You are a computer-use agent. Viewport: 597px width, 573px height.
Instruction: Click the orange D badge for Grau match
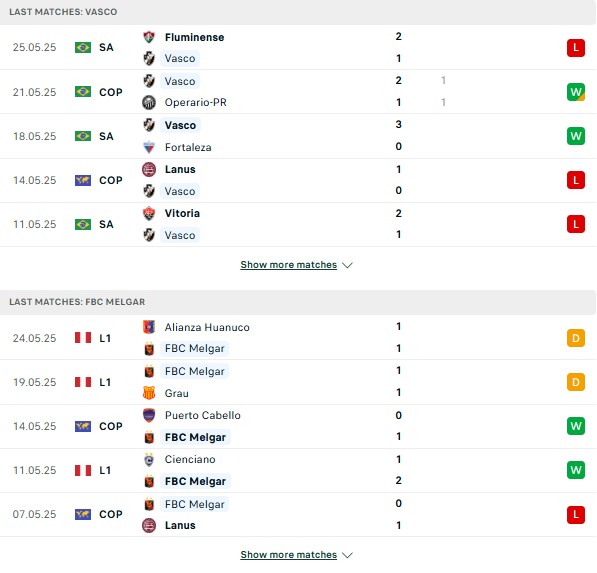576,382
